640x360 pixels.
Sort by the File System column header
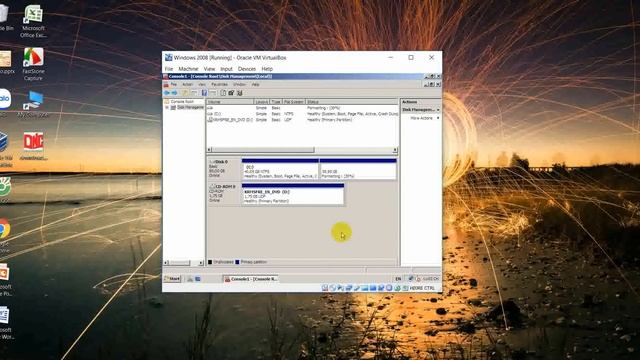294,102
